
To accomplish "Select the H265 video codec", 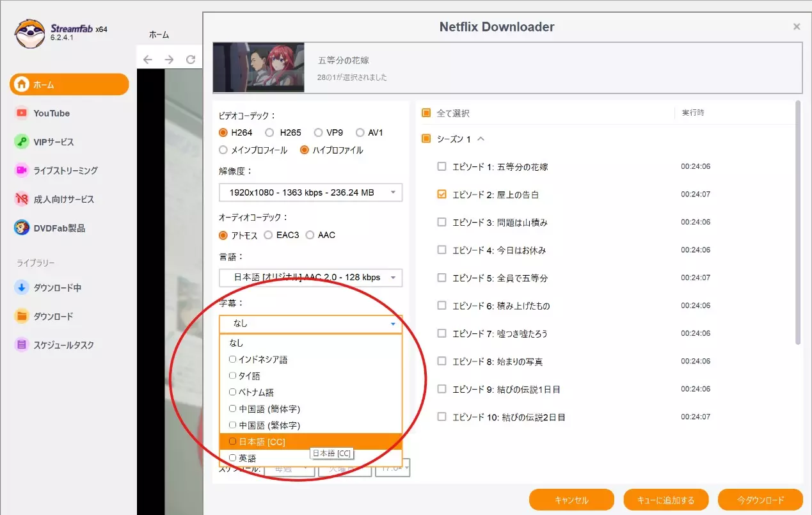I will point(269,132).
